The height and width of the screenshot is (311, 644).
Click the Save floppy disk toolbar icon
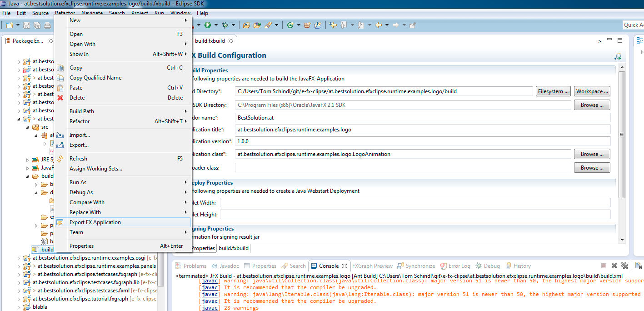[27, 25]
